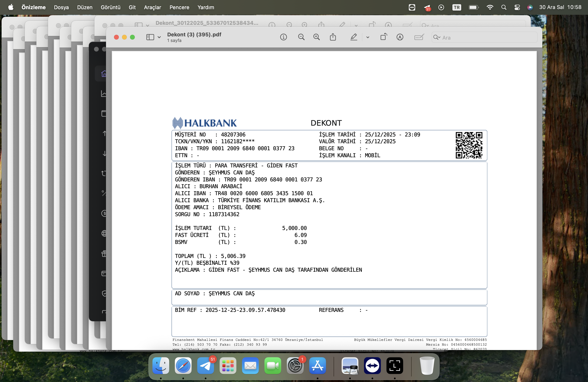Open System Settings from the Dock
This screenshot has height=382, width=588.
[x=295, y=365]
